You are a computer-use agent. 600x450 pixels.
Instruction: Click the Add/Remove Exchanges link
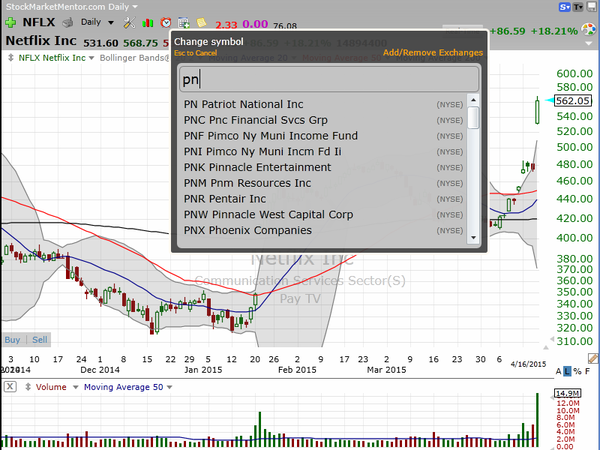(x=433, y=53)
